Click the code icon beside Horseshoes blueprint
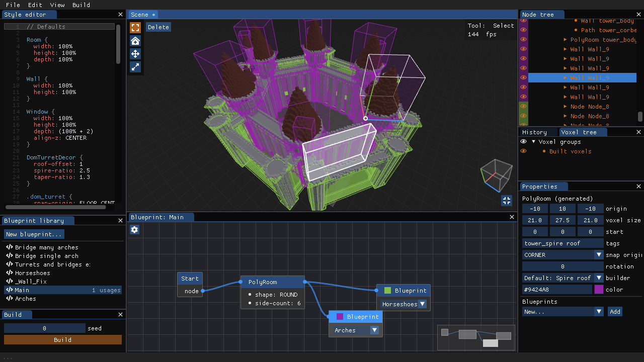 click(x=9, y=273)
